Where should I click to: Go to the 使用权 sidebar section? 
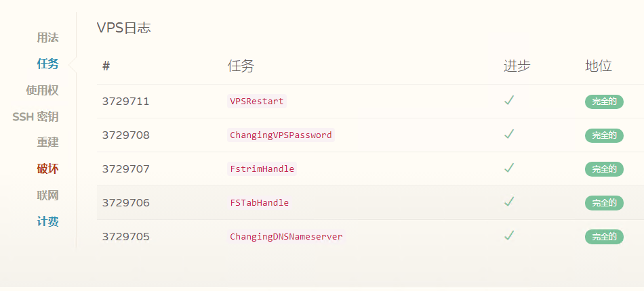[42, 90]
